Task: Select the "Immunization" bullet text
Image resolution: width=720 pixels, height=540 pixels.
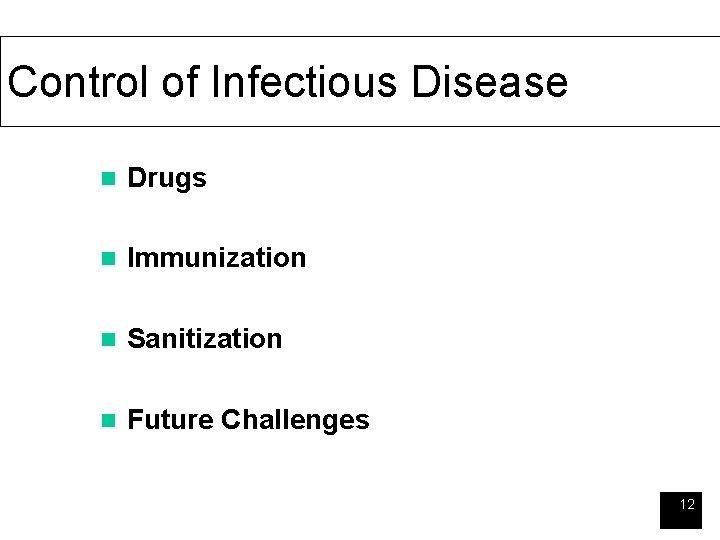Action: coord(217,258)
